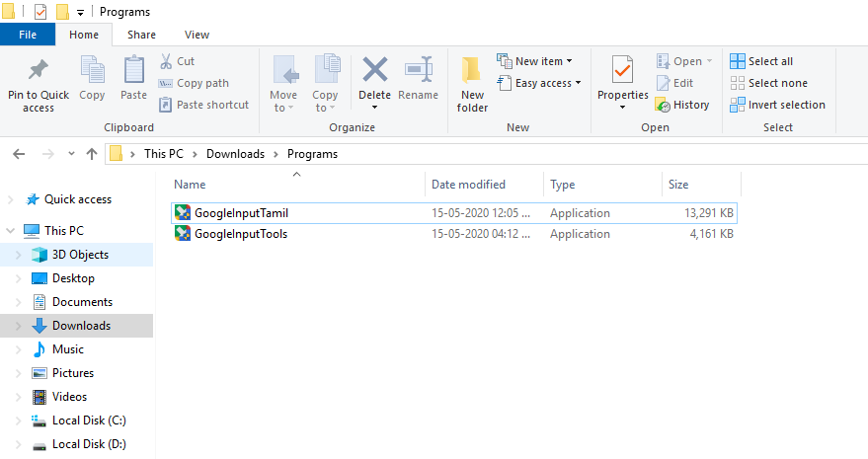This screenshot has width=868, height=459.
Task: Click the History icon
Action: (663, 105)
